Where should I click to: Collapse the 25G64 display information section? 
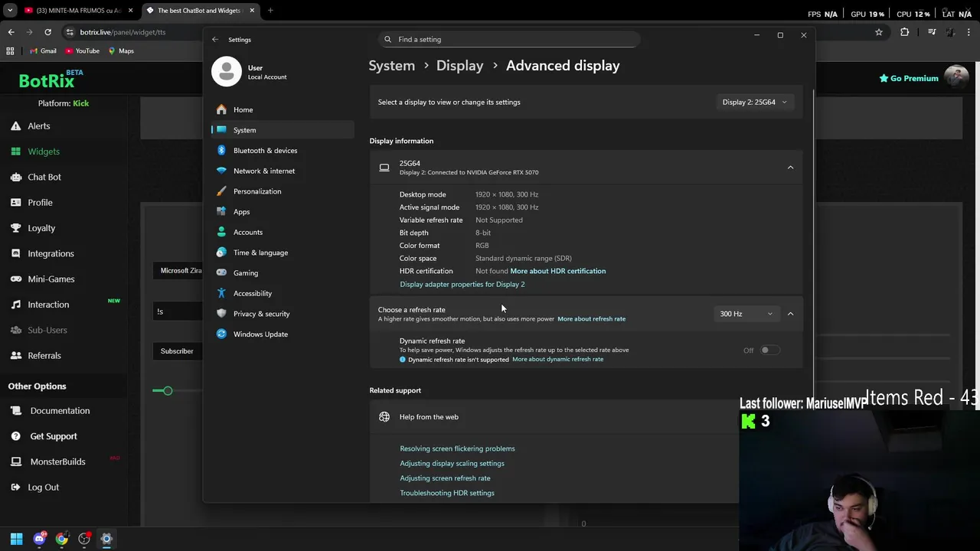coord(790,167)
